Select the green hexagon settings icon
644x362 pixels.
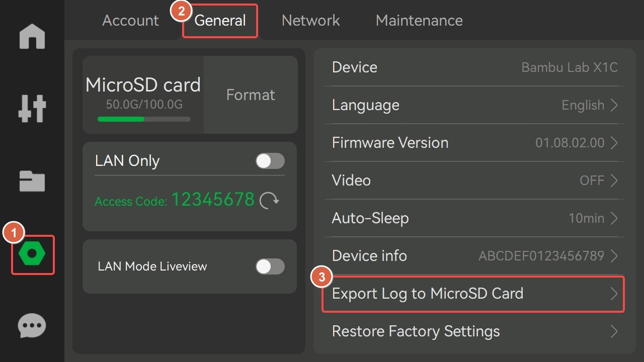(x=32, y=254)
